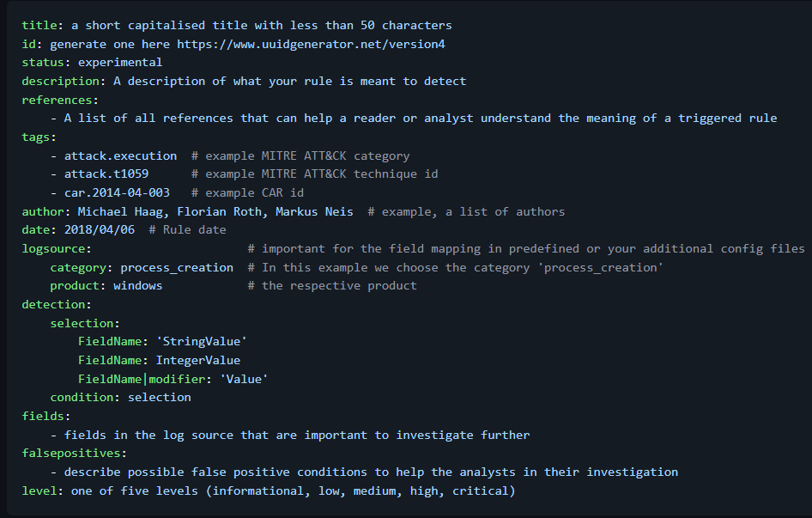Click the 'tags' key
Screen dimensions: 812x518
pos(36,137)
